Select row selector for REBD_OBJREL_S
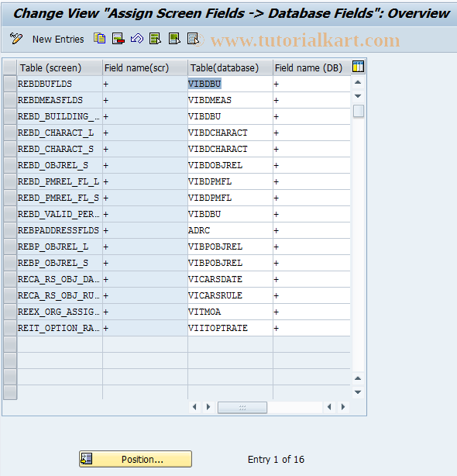 coord(10,165)
